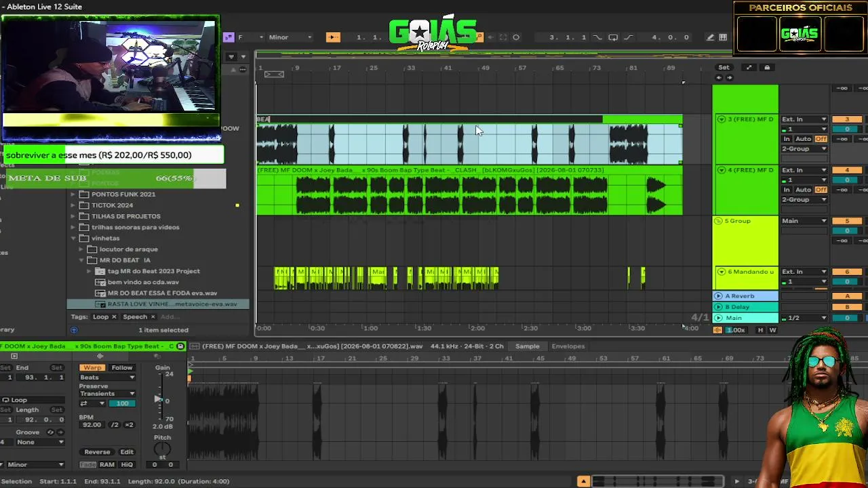Jump to the next locator arrow

(730, 77)
